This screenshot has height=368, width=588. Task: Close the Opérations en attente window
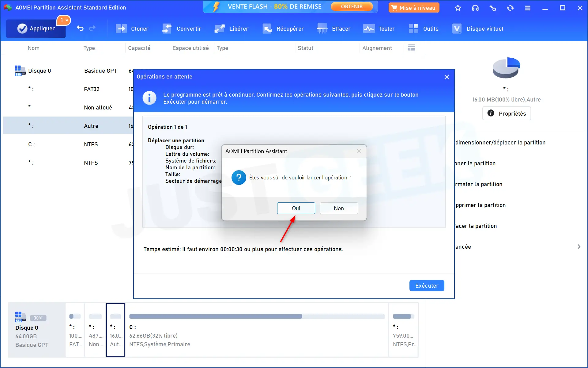[447, 77]
